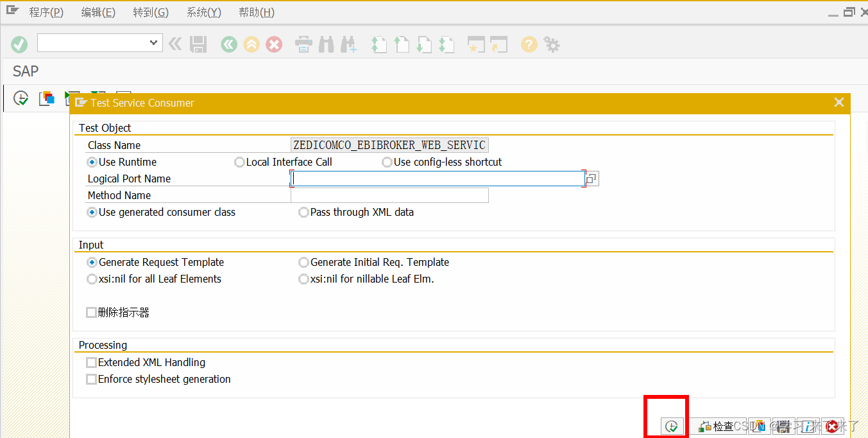Screen dimensions: 868x438
Task: Click the Cancel red cross icon in the dialog
Action: [x=833, y=426]
